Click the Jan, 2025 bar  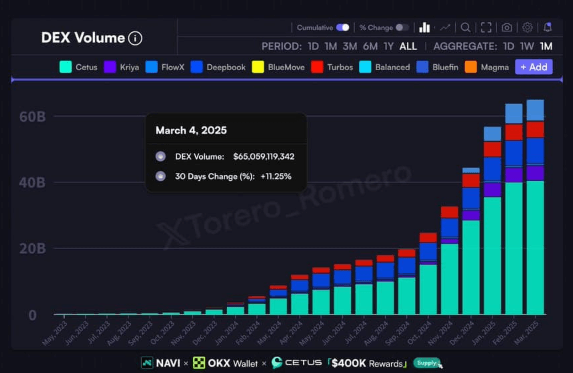coord(493,221)
